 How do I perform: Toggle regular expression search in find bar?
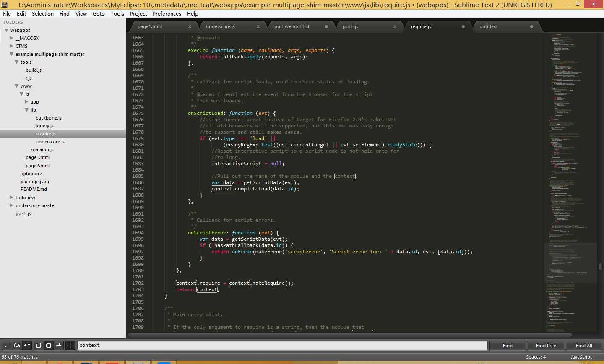(6, 346)
